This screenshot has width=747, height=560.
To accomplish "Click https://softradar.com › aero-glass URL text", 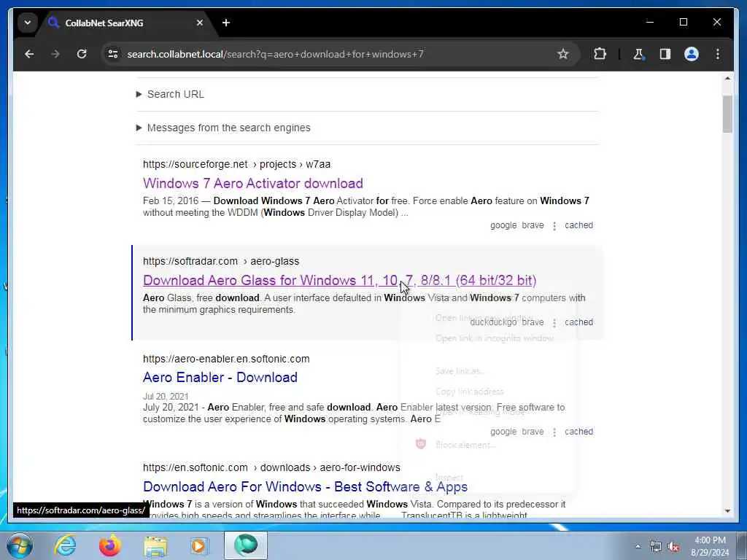I will [221, 262].
